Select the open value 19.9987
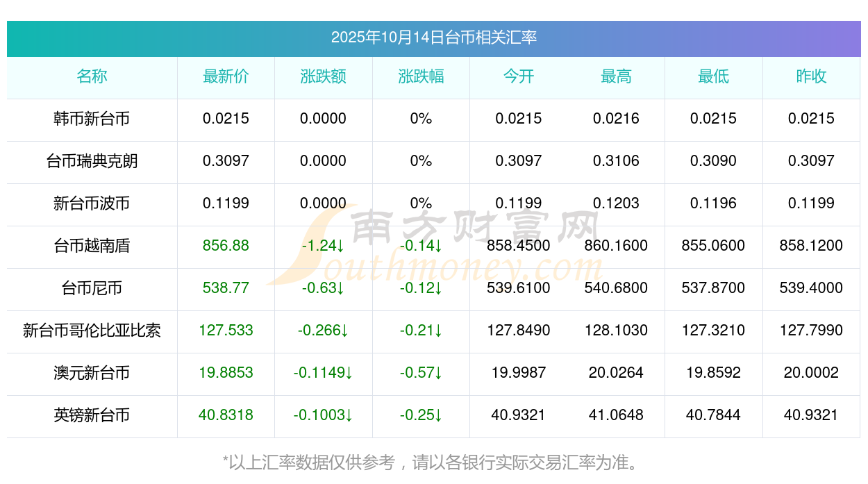 (519, 373)
